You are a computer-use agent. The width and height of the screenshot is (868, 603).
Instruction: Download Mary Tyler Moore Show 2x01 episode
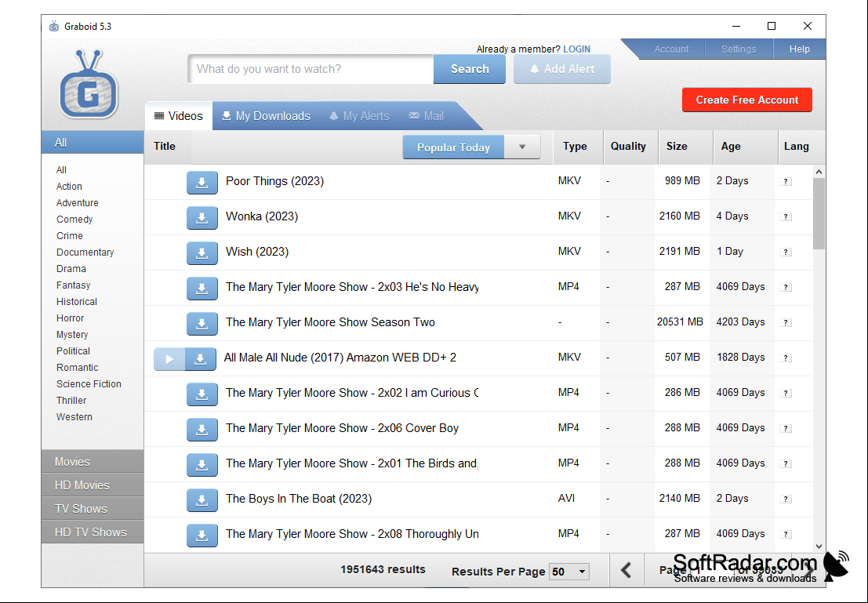click(202, 465)
